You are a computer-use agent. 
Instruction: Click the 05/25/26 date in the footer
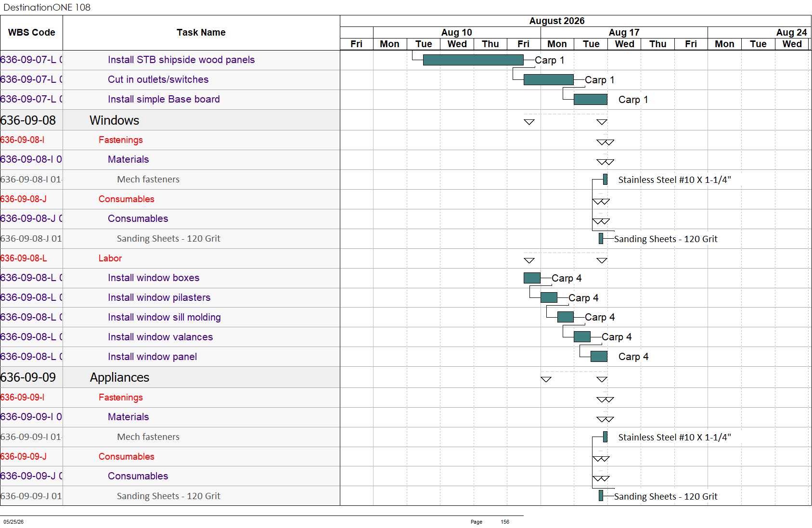tap(13, 522)
